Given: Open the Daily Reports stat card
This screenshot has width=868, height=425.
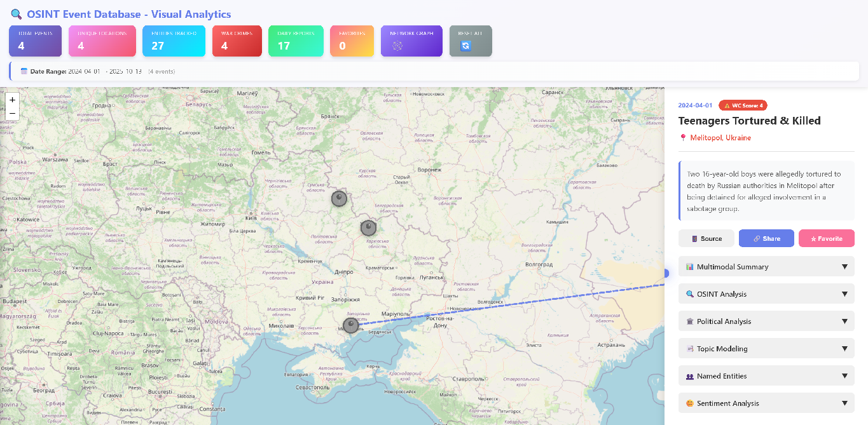Looking at the screenshot, I should tap(293, 41).
